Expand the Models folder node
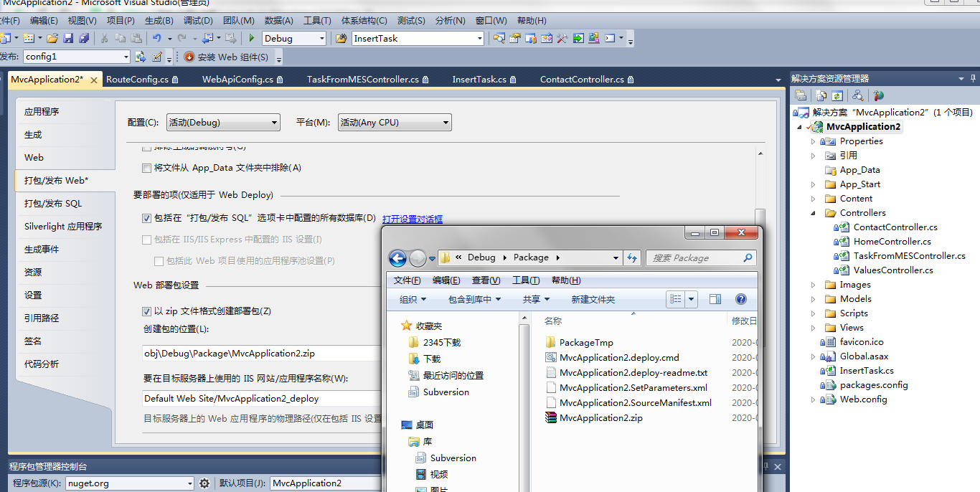 [x=814, y=299]
